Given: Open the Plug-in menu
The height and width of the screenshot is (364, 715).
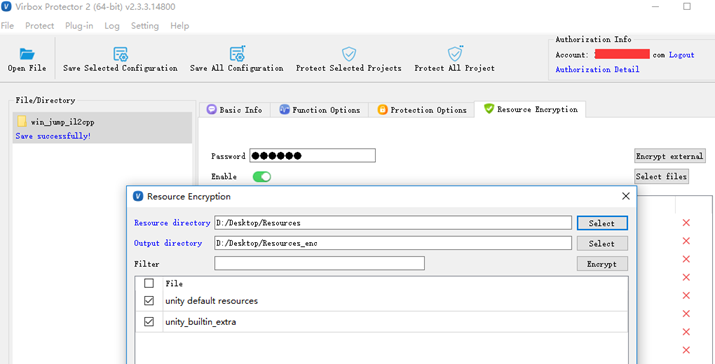Looking at the screenshot, I should pyautogui.click(x=79, y=26).
